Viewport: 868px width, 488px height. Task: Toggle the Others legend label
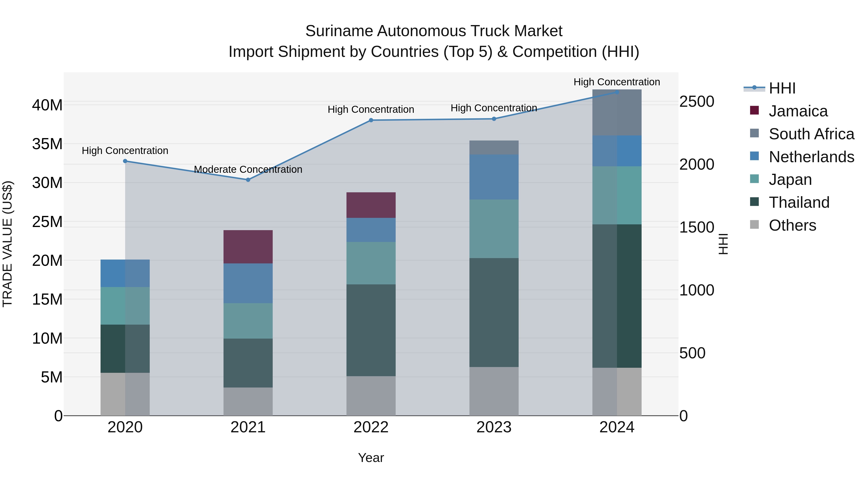click(x=793, y=225)
